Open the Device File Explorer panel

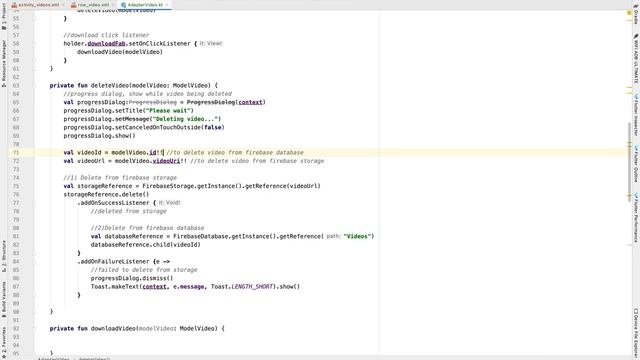pyautogui.click(x=636, y=333)
